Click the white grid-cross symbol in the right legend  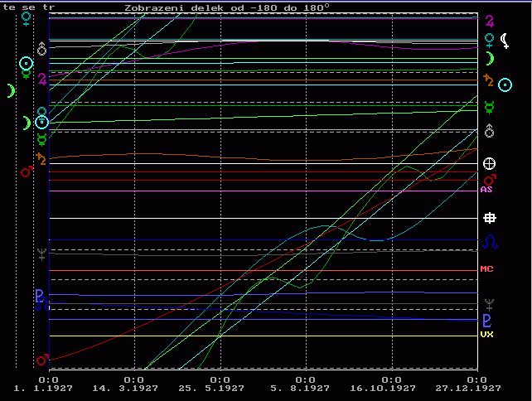click(490, 218)
